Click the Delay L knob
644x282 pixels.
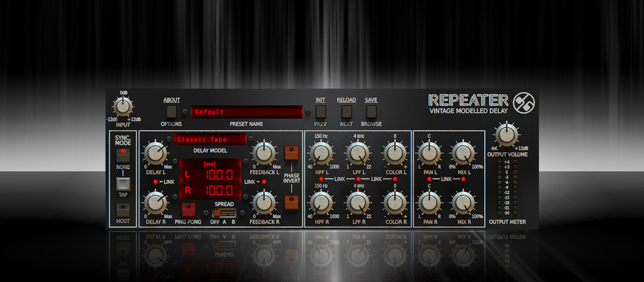coord(155,153)
